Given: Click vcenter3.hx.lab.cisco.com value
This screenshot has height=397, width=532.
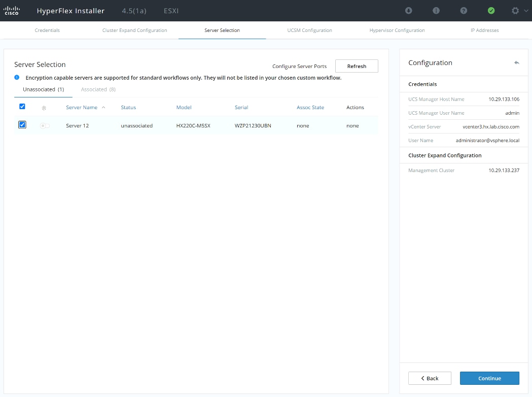Looking at the screenshot, I should (491, 127).
